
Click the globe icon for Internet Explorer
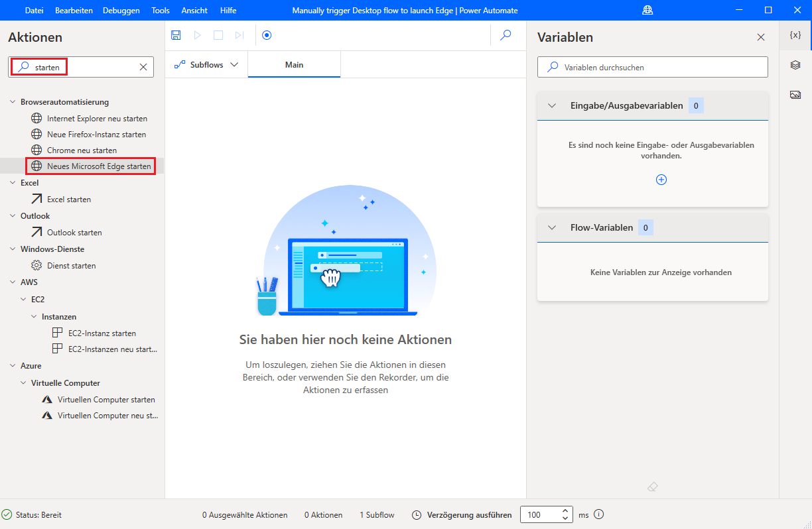pyautogui.click(x=36, y=119)
